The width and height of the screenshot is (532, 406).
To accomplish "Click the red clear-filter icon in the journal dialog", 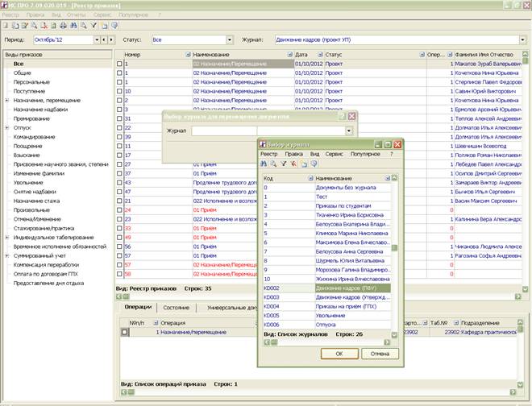I will 294,164.
